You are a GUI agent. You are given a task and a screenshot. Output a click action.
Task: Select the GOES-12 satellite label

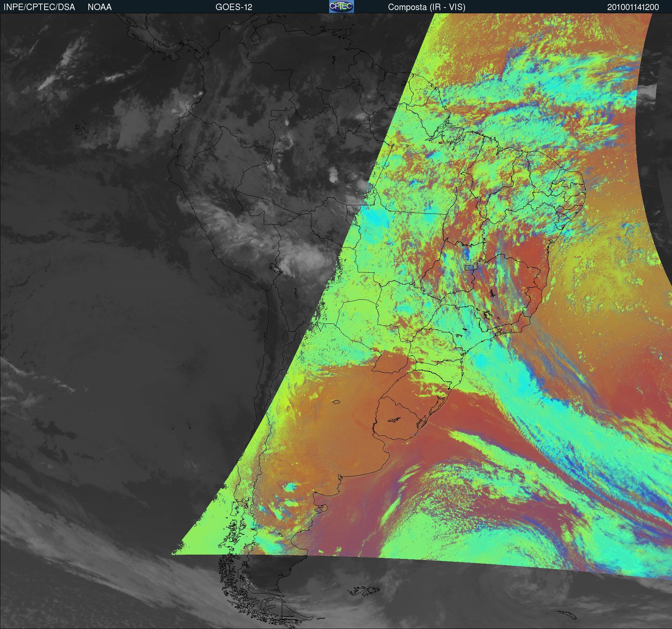(x=234, y=7)
